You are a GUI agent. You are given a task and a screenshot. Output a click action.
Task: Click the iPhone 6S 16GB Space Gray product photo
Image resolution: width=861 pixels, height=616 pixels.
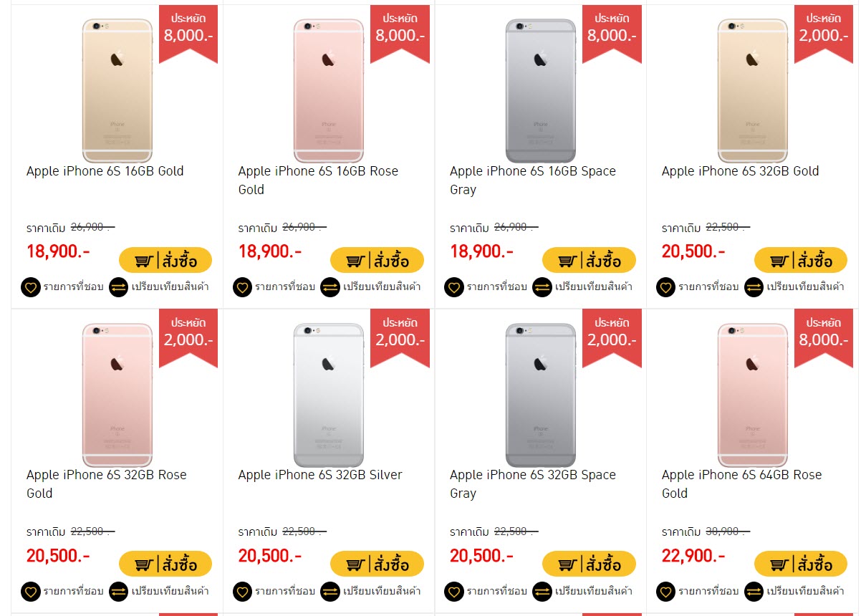point(541,91)
